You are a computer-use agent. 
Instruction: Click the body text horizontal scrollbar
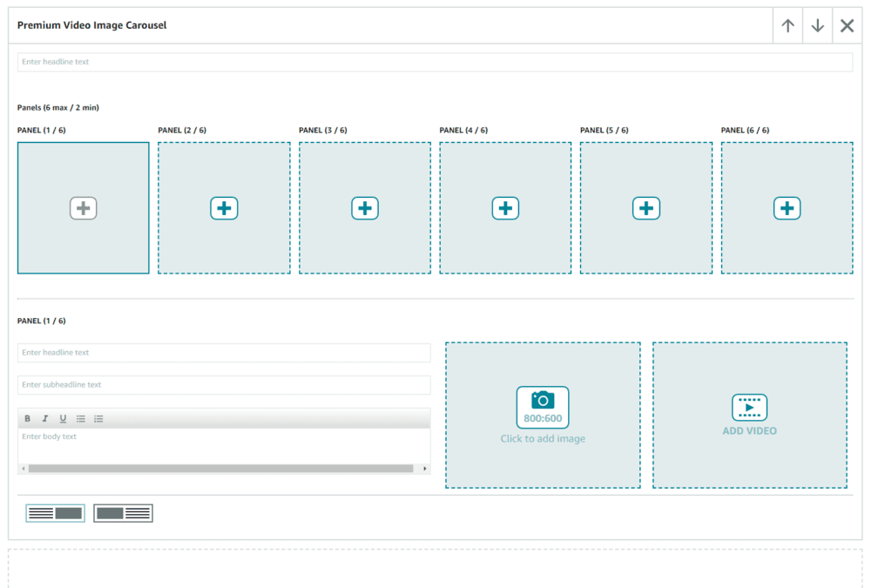[x=220, y=469]
